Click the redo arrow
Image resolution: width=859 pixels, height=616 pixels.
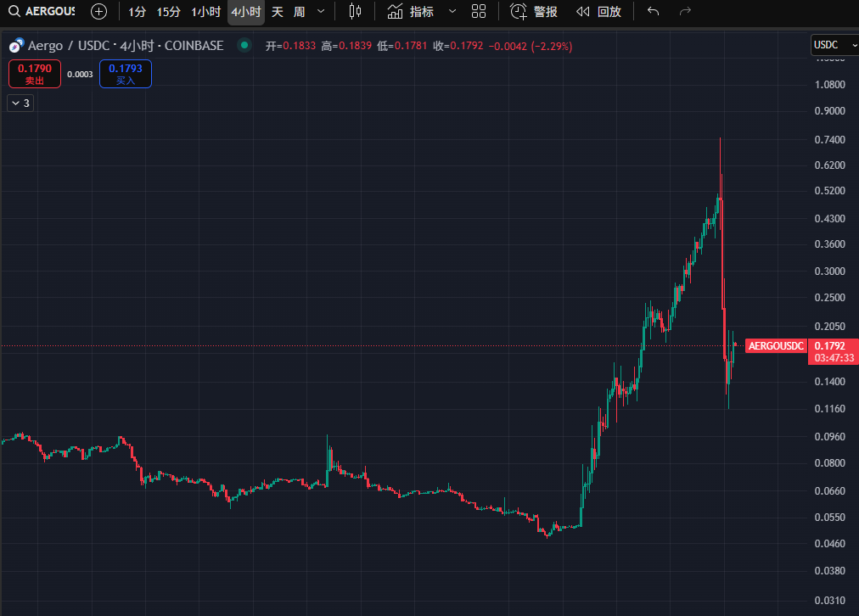click(686, 12)
